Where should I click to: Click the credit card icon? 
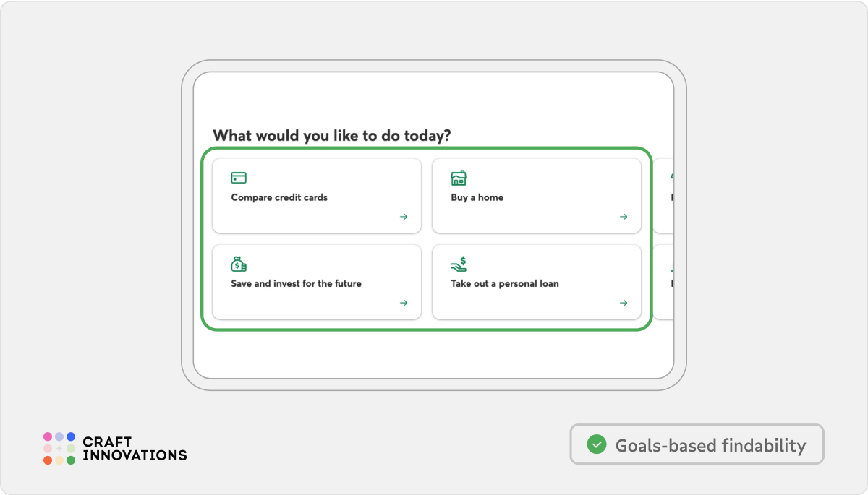239,178
